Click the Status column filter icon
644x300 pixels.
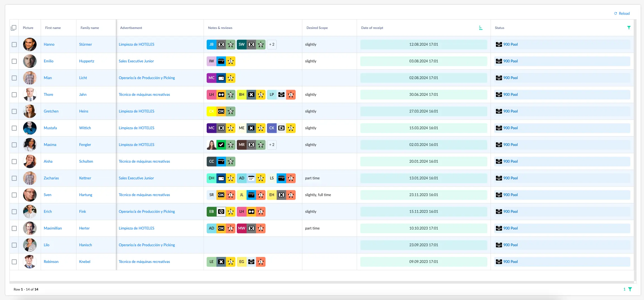[629, 28]
